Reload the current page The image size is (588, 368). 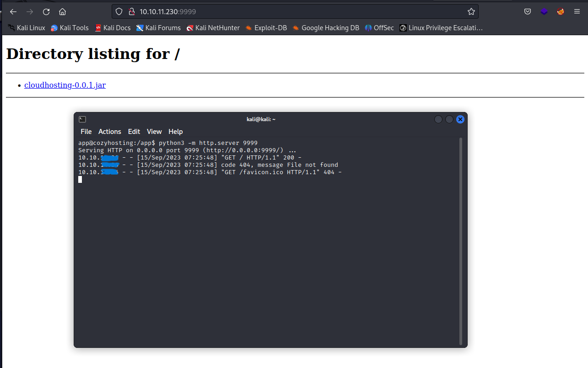point(46,11)
